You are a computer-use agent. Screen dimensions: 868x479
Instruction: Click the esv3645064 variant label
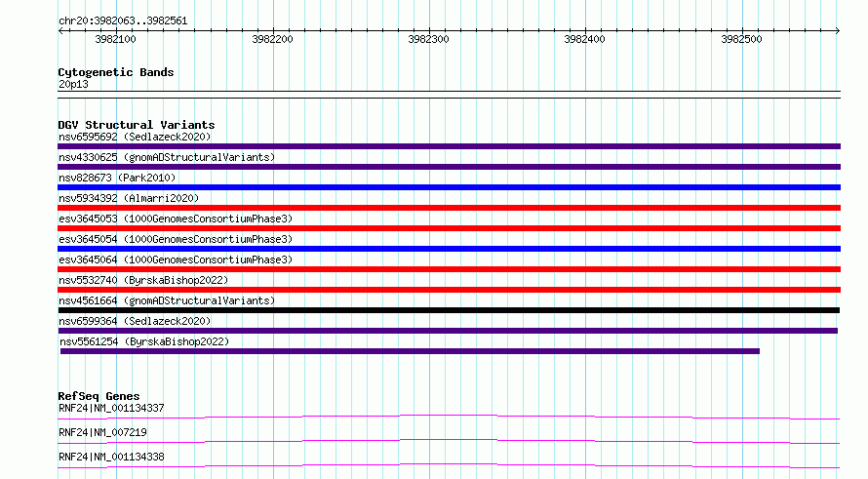pyautogui.click(x=176, y=259)
